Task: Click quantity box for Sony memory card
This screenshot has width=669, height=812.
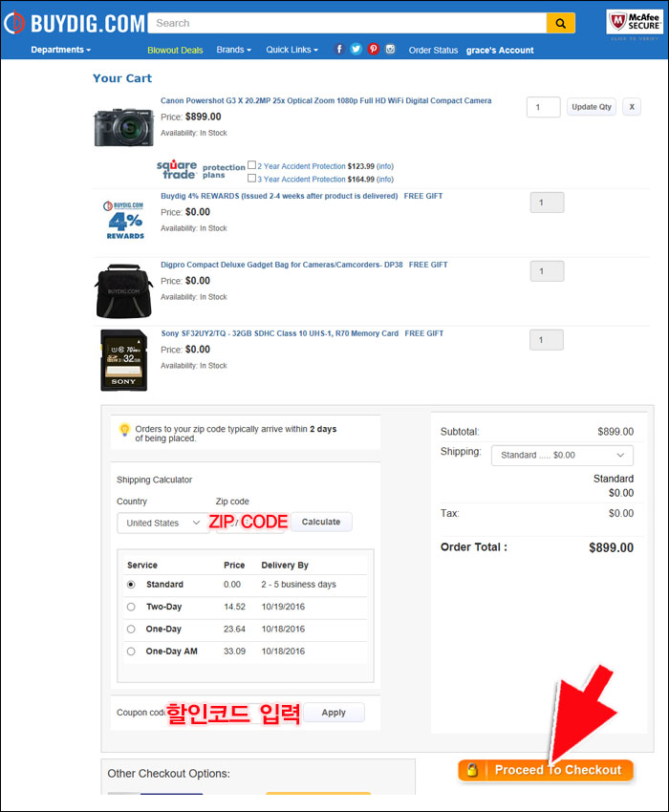Action: tap(546, 340)
